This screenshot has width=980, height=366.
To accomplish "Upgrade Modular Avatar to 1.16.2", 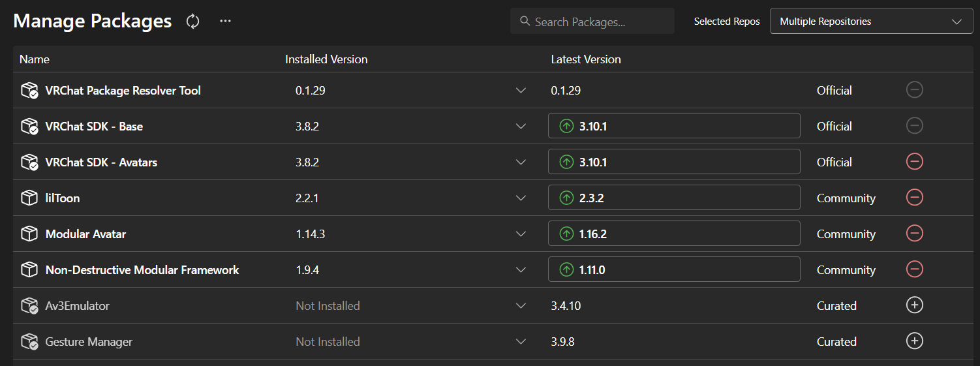I will 674,234.
